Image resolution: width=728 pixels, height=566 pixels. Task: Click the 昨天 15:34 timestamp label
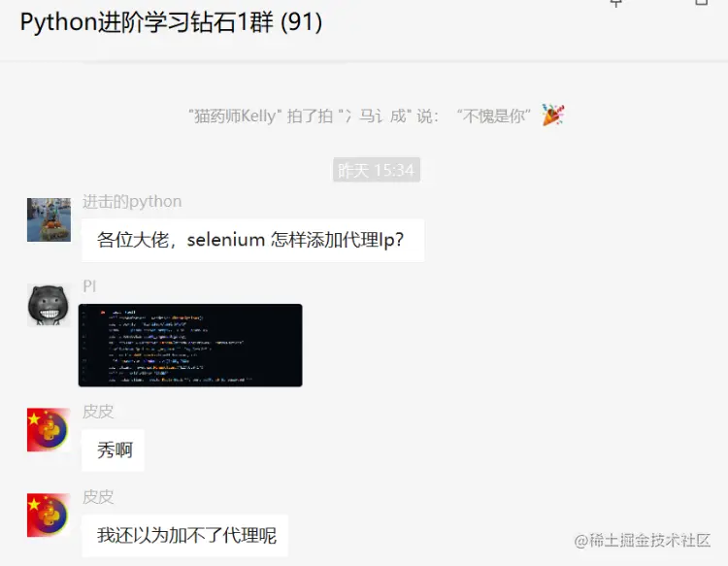[x=377, y=170]
